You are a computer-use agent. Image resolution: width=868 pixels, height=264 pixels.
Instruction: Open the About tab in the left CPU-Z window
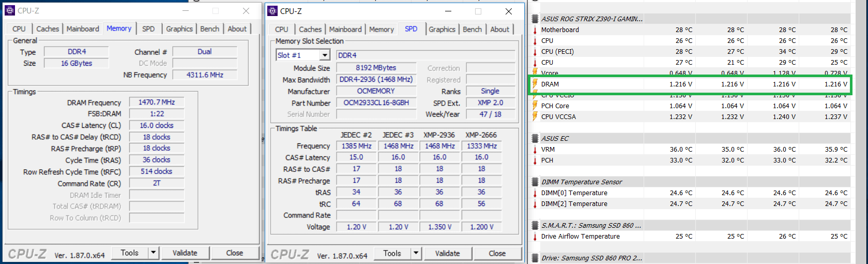point(237,29)
